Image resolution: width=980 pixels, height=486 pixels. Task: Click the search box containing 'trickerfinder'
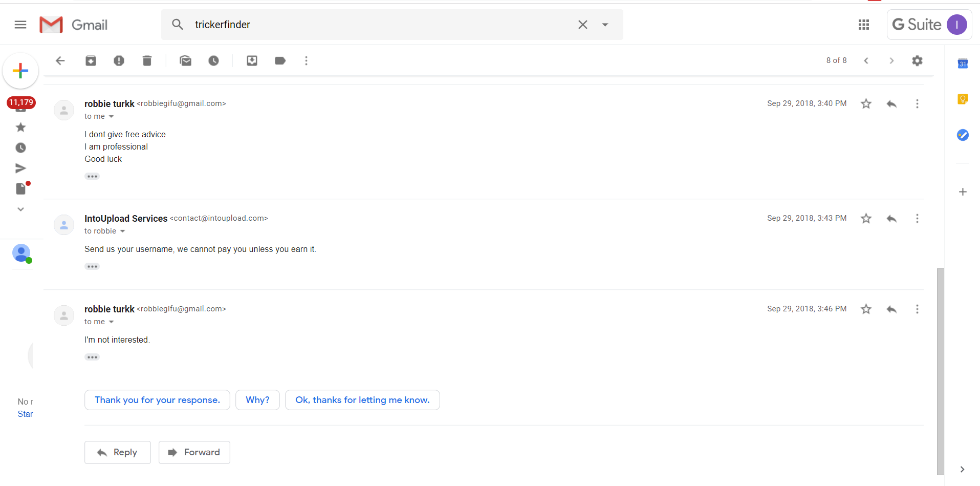tap(379, 25)
